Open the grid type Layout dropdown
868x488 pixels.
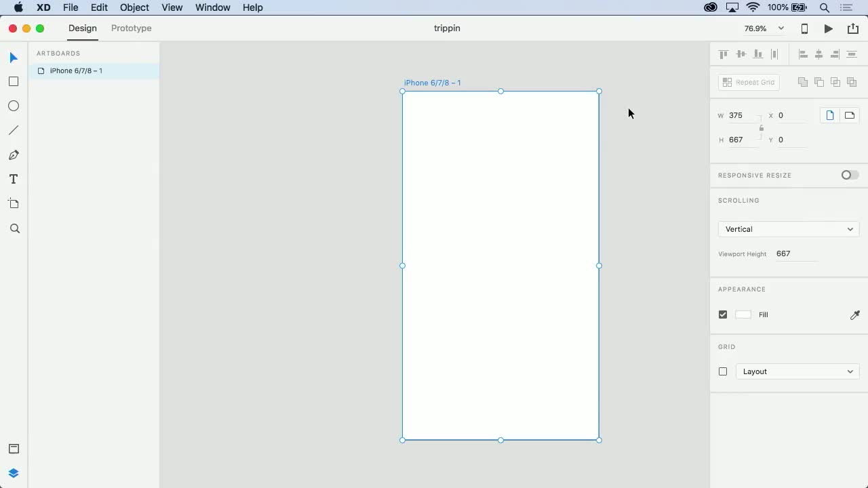tap(797, 371)
